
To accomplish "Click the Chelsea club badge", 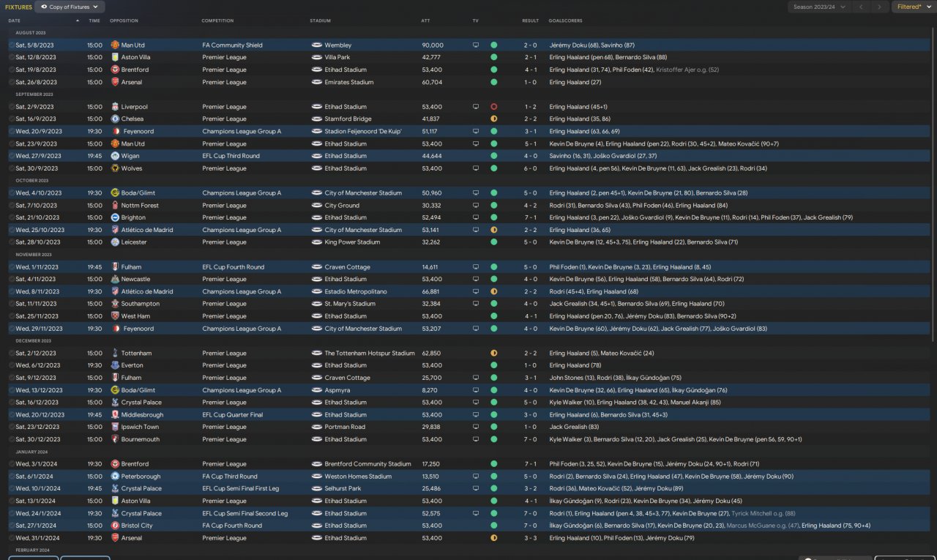I will (115, 119).
